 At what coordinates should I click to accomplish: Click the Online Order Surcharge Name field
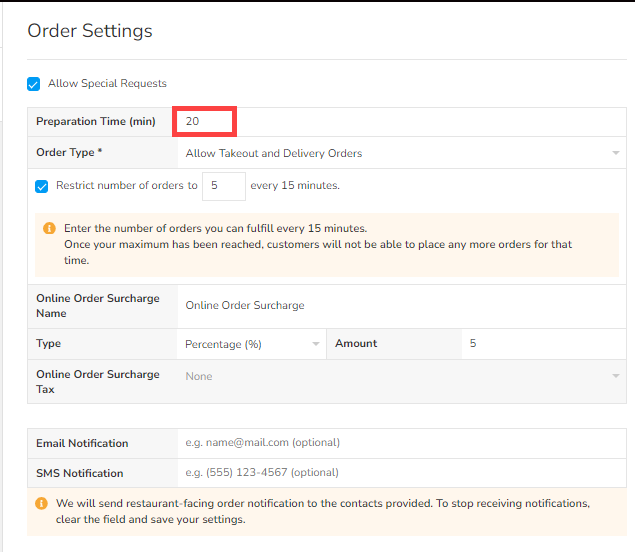point(400,306)
